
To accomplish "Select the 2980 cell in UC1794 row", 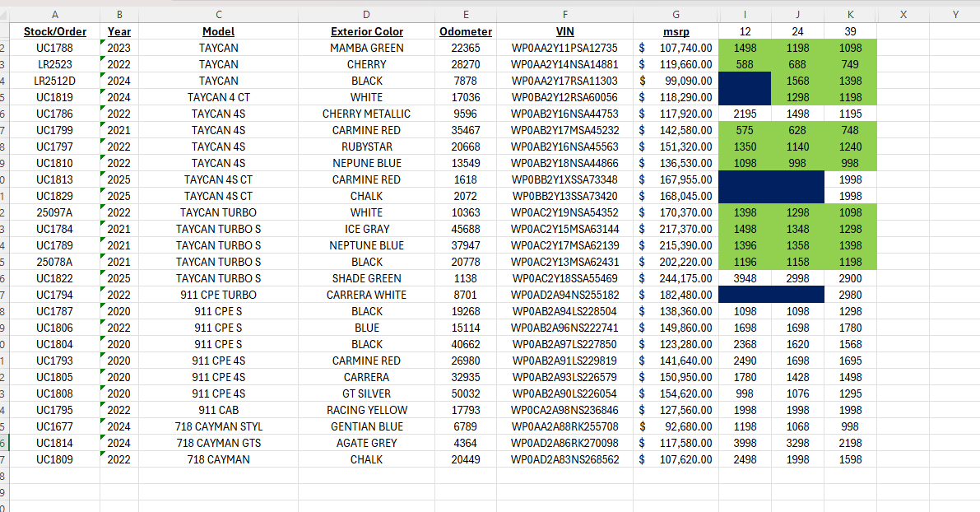I will (x=850, y=295).
